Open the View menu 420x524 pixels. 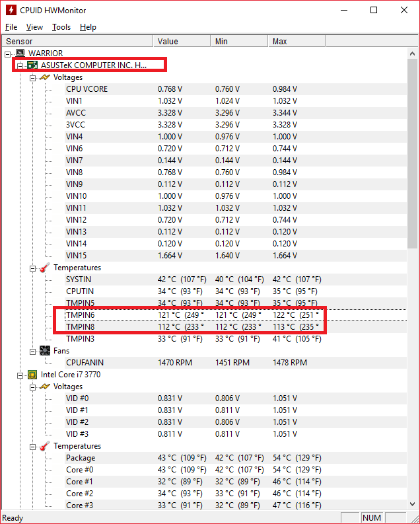(34, 27)
